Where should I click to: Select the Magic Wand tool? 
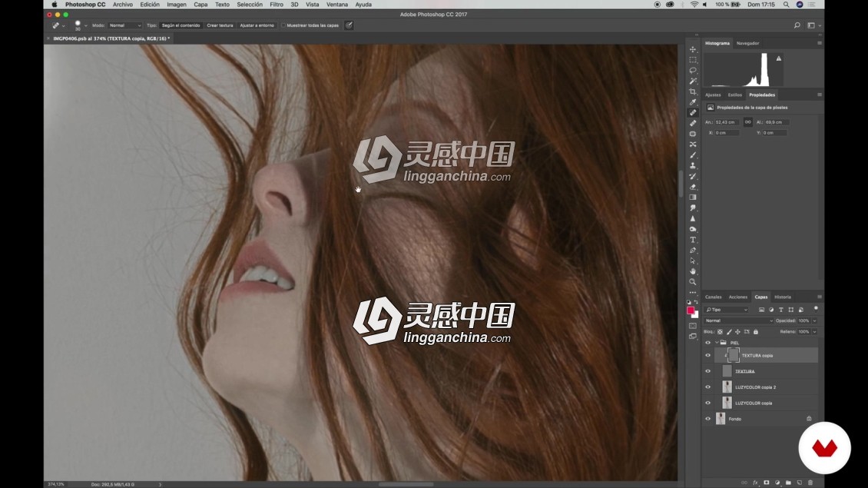pyautogui.click(x=693, y=81)
